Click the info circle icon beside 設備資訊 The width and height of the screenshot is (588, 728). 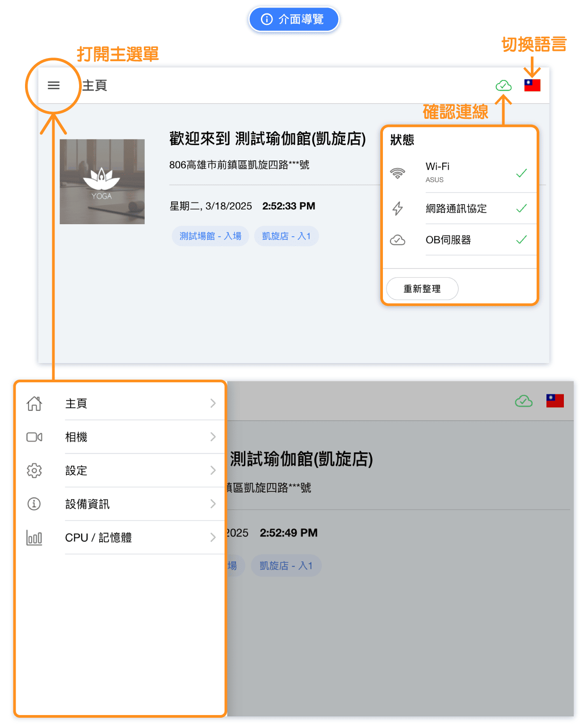(x=34, y=504)
